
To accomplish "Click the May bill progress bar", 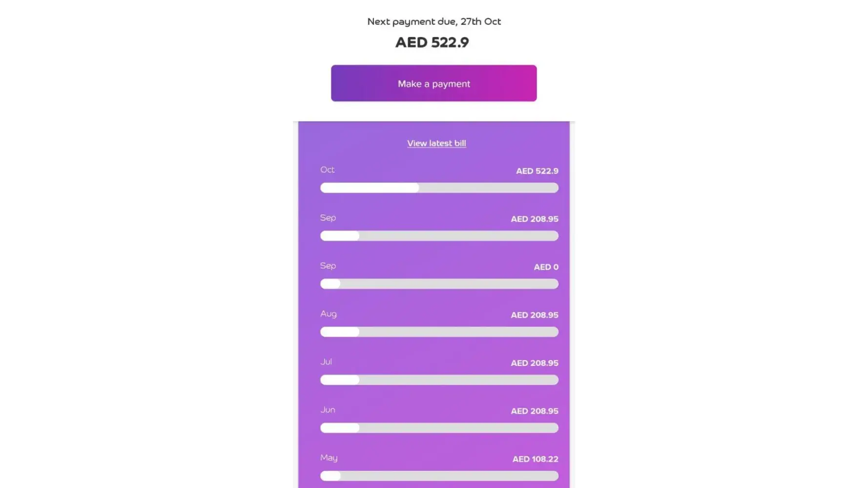I will 439,476.
